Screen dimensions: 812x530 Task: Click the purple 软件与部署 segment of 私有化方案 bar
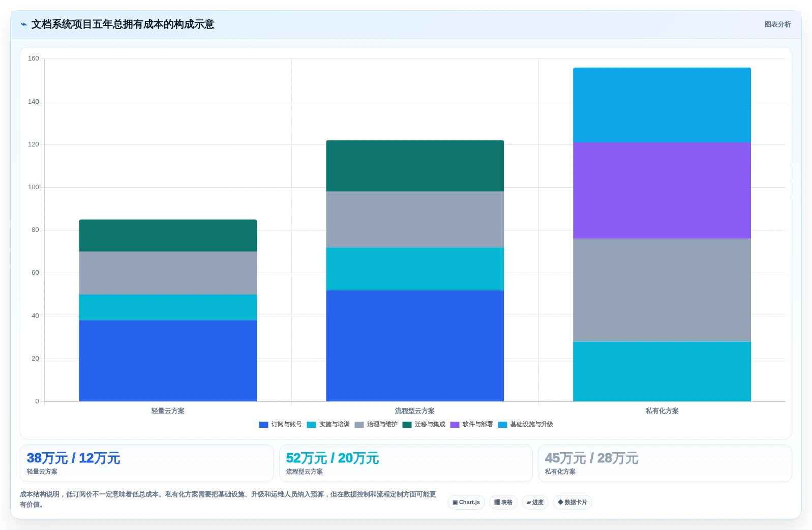(x=662, y=191)
